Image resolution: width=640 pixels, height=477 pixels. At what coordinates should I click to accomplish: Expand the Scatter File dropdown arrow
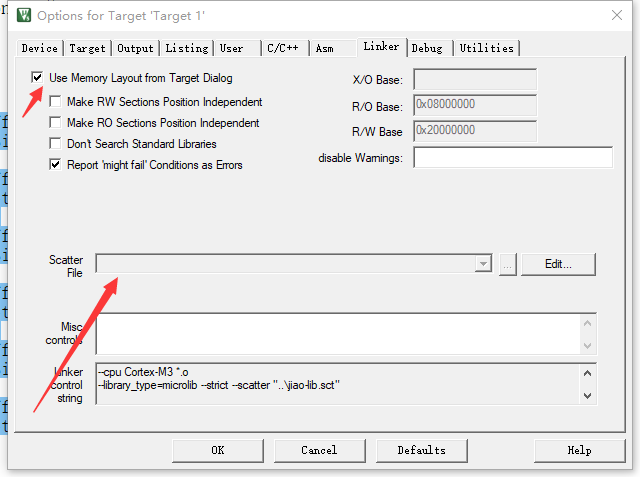(483, 264)
